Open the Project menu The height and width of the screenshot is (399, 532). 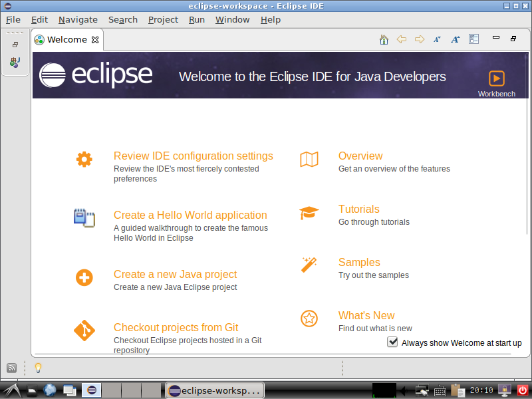point(163,20)
